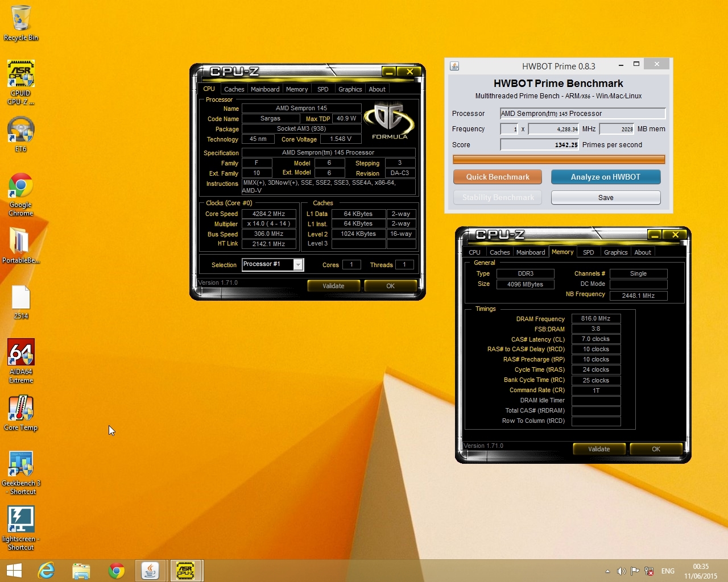Select the Memory tab in CPU window
Viewport: 728px width, 582px height.
(297, 89)
